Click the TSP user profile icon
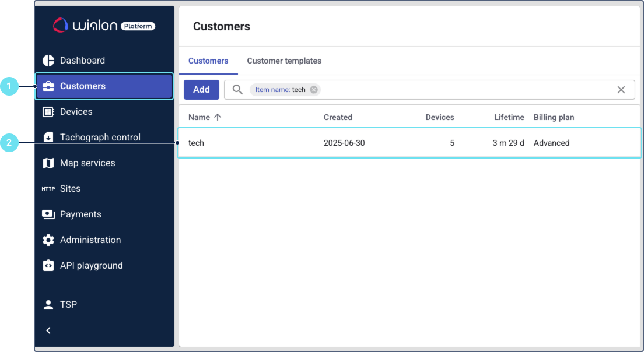This screenshot has height=352, width=644. [x=48, y=304]
